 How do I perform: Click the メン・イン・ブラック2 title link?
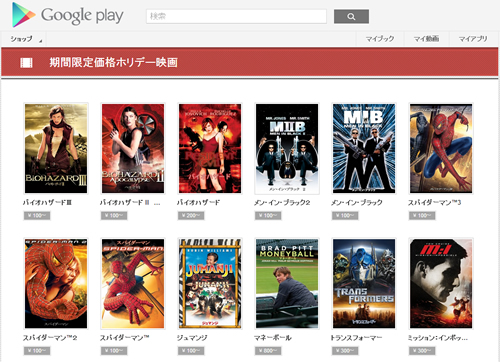tap(282, 202)
